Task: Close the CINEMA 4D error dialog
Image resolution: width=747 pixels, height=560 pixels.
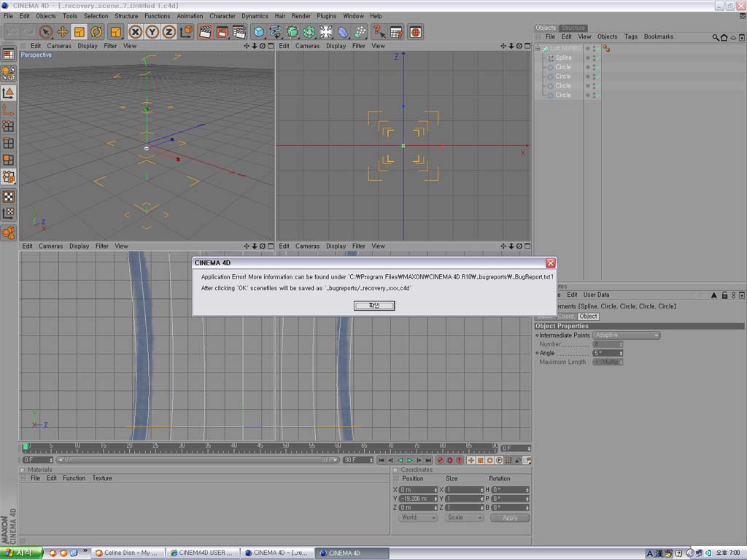Action: click(x=550, y=262)
